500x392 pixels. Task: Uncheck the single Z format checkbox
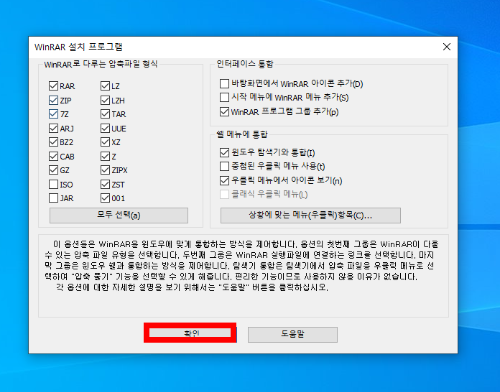pos(105,156)
